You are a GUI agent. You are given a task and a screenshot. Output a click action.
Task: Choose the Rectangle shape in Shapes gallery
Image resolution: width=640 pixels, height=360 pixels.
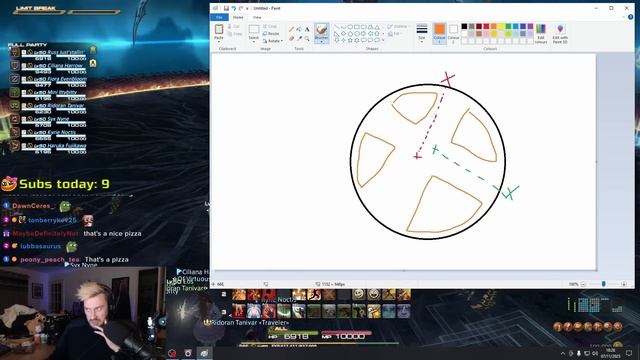(357, 27)
